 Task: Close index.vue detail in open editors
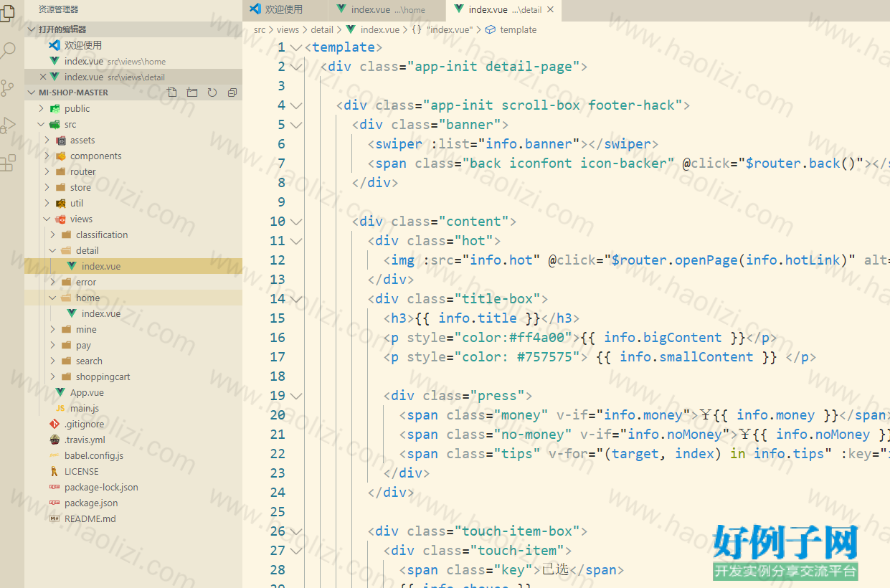(43, 77)
